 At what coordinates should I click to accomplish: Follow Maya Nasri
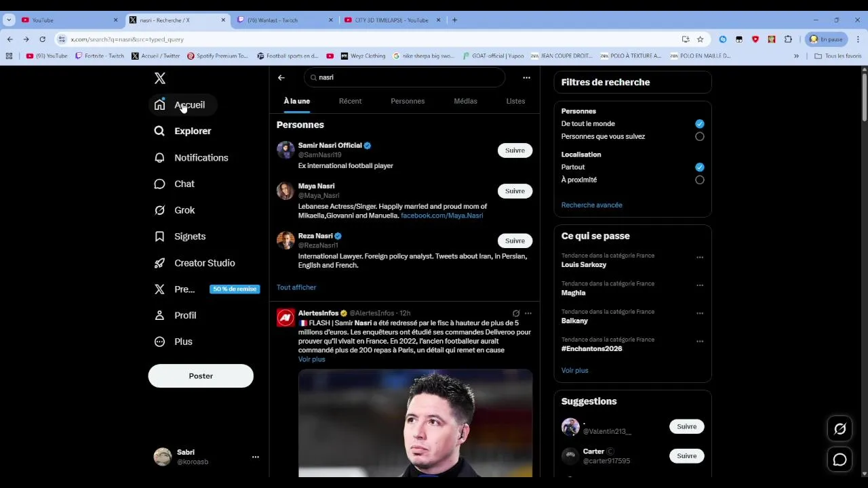pos(515,191)
